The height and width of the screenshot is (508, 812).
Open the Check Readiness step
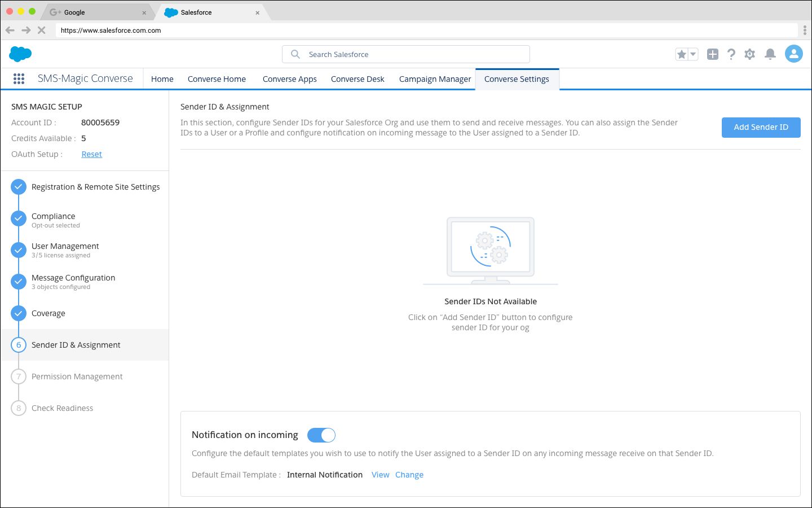coord(85,408)
